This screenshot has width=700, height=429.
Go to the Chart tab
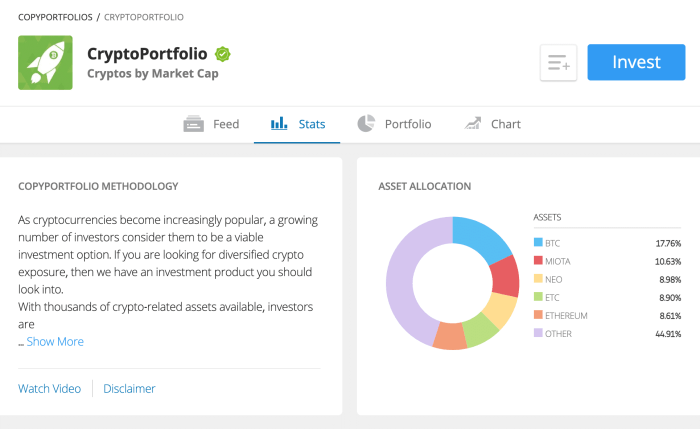point(505,124)
